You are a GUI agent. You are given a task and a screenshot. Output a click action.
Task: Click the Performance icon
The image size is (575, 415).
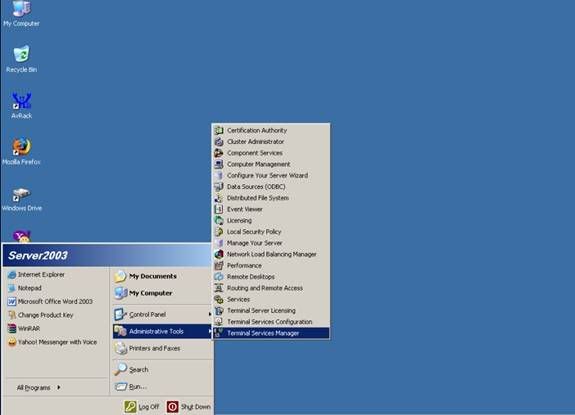point(219,265)
